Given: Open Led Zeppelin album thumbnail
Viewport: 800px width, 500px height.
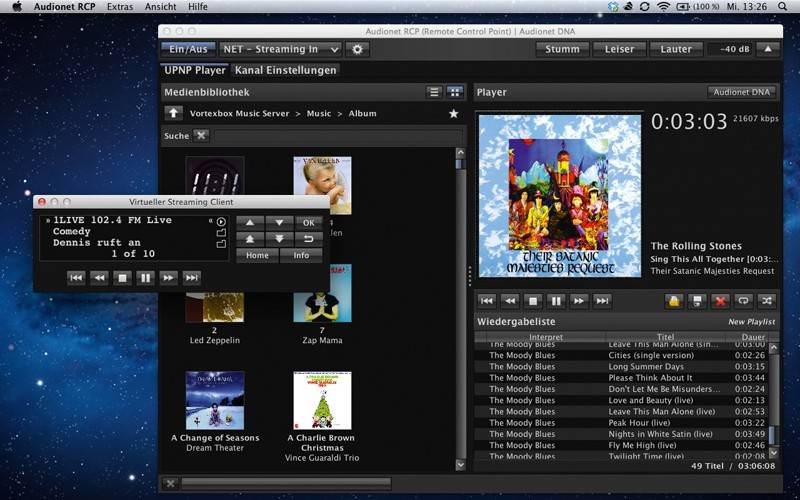Looking at the screenshot, I should click(x=215, y=307).
